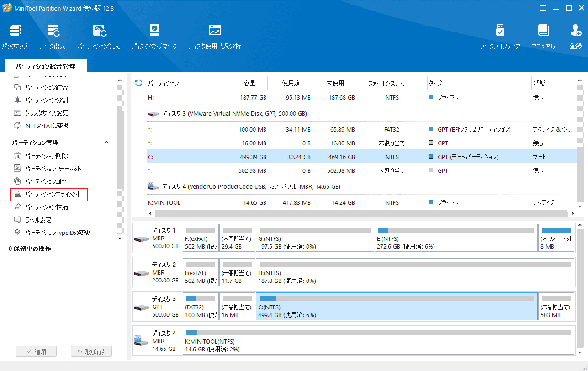The image size is (588, 371).
Task: Click the 29.4 GB unallocated block
Action: pos(237,238)
